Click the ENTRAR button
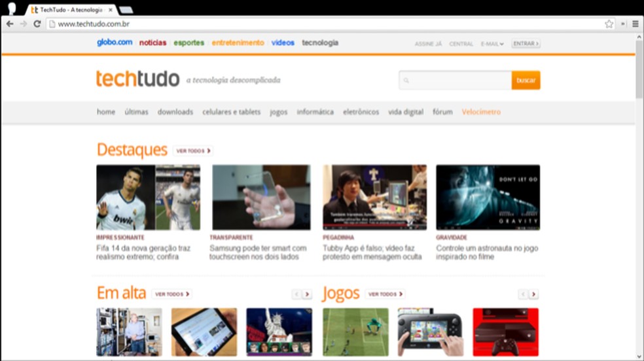 tap(526, 43)
